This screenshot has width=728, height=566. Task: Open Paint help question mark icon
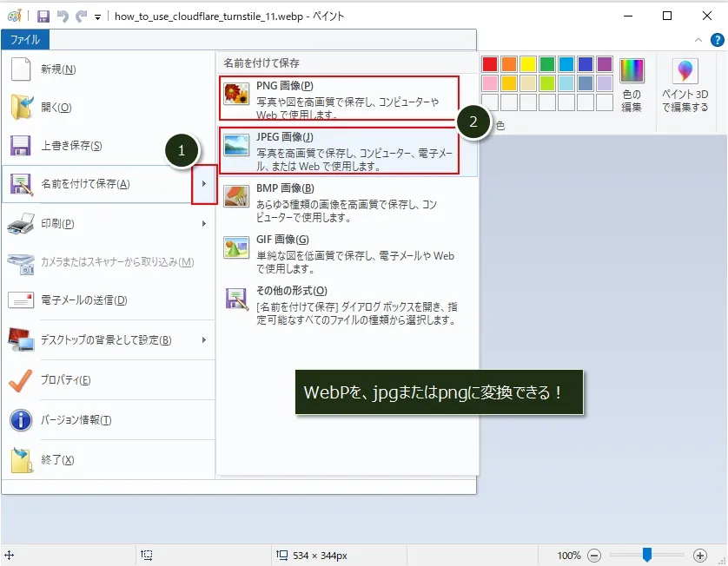click(x=718, y=40)
